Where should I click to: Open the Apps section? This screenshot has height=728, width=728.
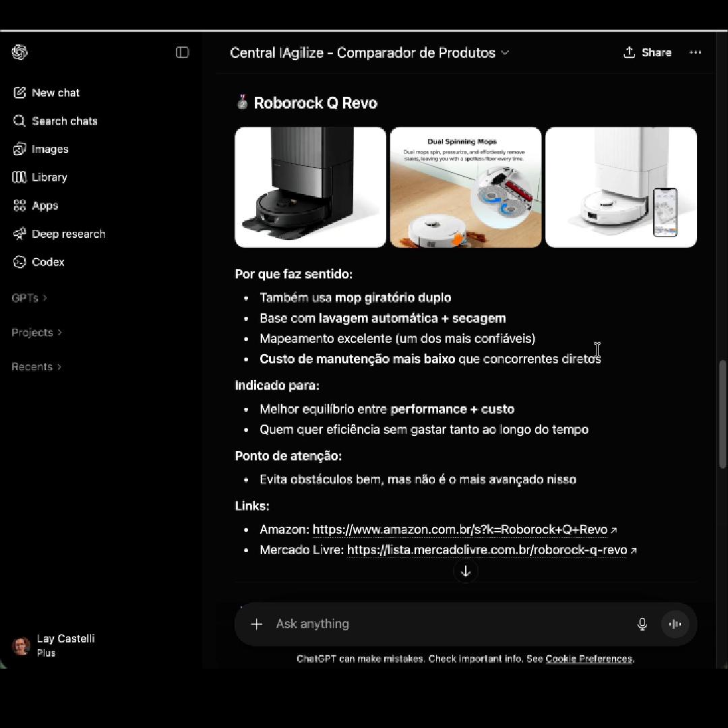coord(35,206)
